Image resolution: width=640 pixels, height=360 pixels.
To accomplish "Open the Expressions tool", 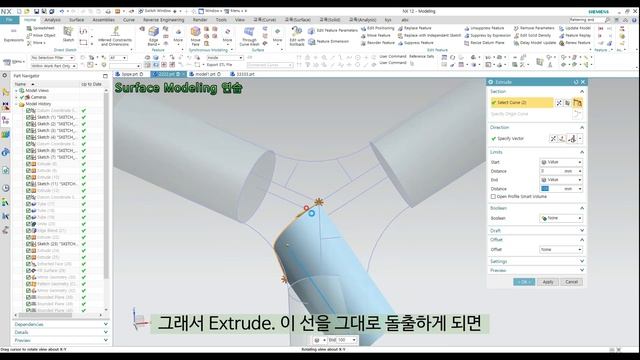I will point(13,35).
